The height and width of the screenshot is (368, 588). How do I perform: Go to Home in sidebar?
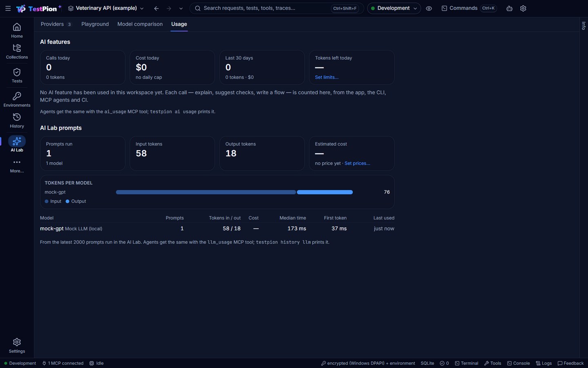coord(17,31)
